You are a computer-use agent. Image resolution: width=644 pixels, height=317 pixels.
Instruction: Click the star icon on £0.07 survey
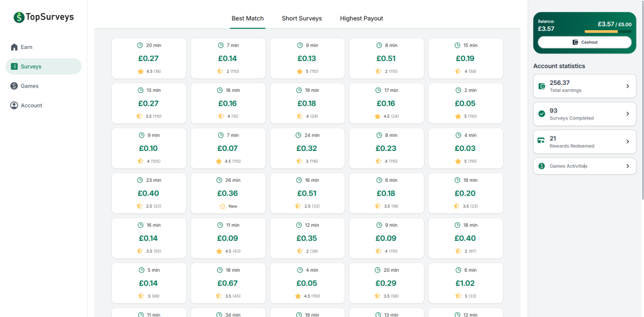tap(219, 161)
